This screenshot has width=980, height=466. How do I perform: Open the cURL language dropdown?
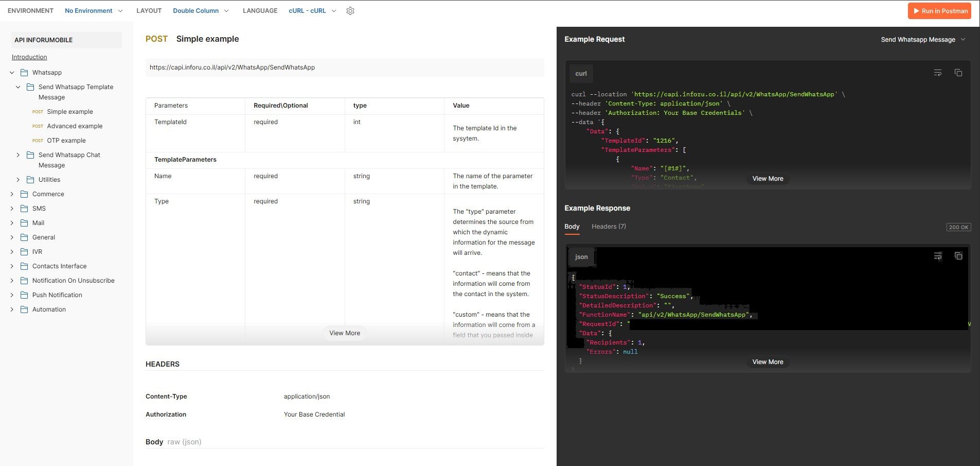click(x=312, y=11)
